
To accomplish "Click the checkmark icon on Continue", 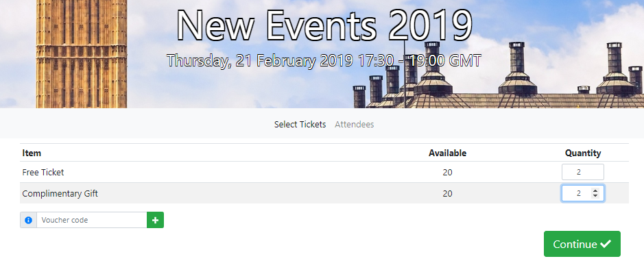I will click(x=606, y=244).
